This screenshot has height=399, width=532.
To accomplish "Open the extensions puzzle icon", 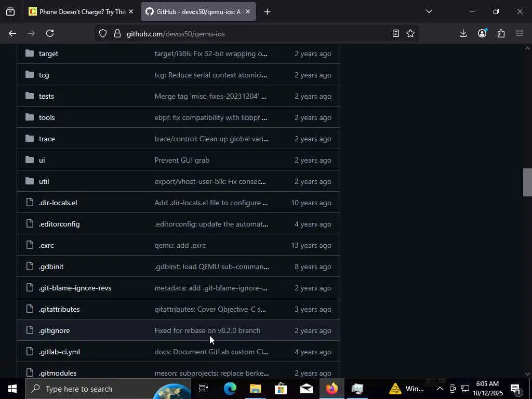I will tap(501, 33).
